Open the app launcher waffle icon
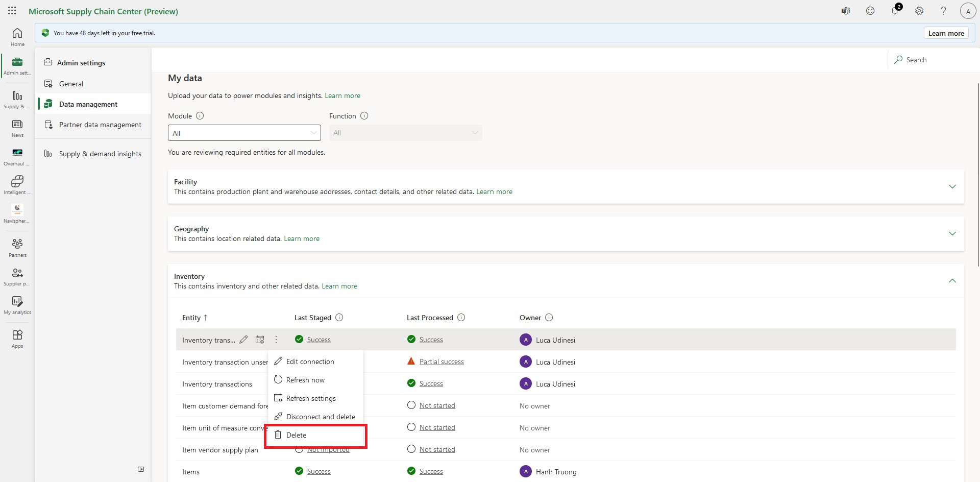The width and height of the screenshot is (980, 482). [12, 11]
